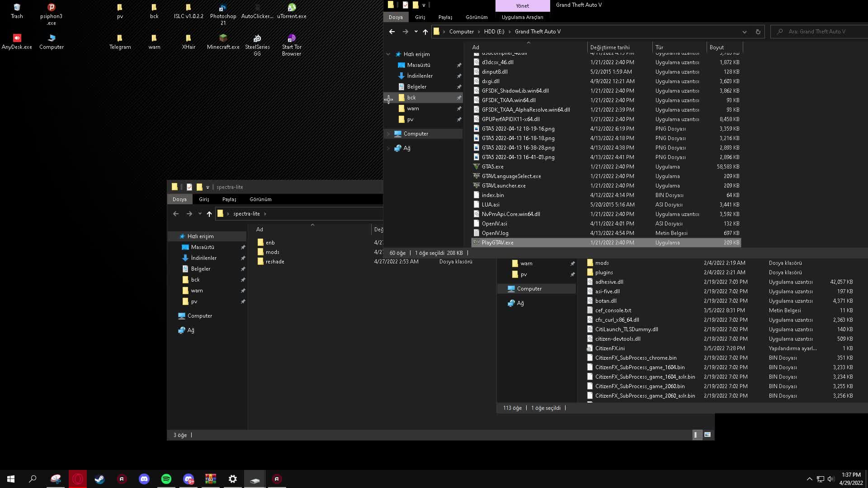Launch uTorrent.exe from the desktop
The image size is (868, 488).
point(291,10)
